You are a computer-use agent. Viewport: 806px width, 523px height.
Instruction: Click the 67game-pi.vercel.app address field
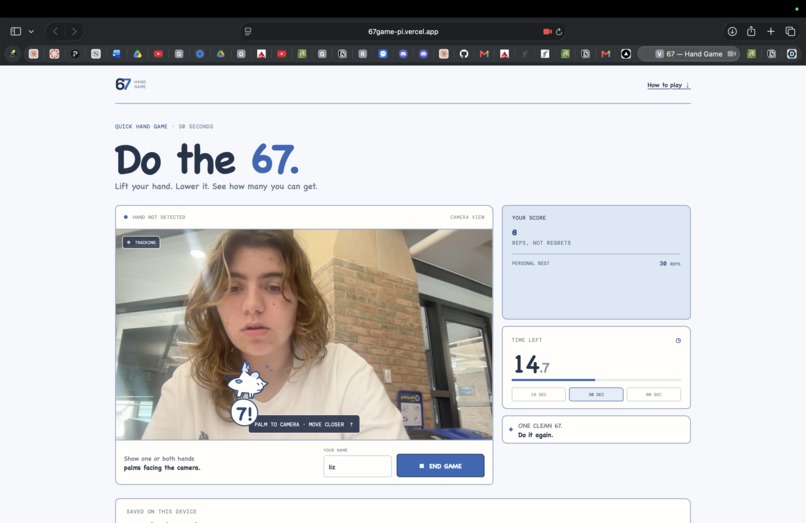tap(403, 31)
